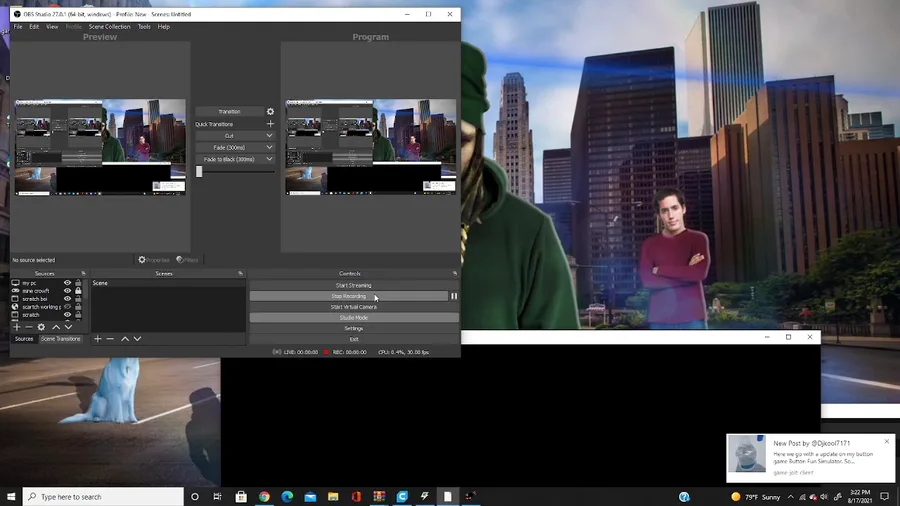The width and height of the screenshot is (900, 506).
Task: Click the taskbar search box
Action: click(x=103, y=497)
